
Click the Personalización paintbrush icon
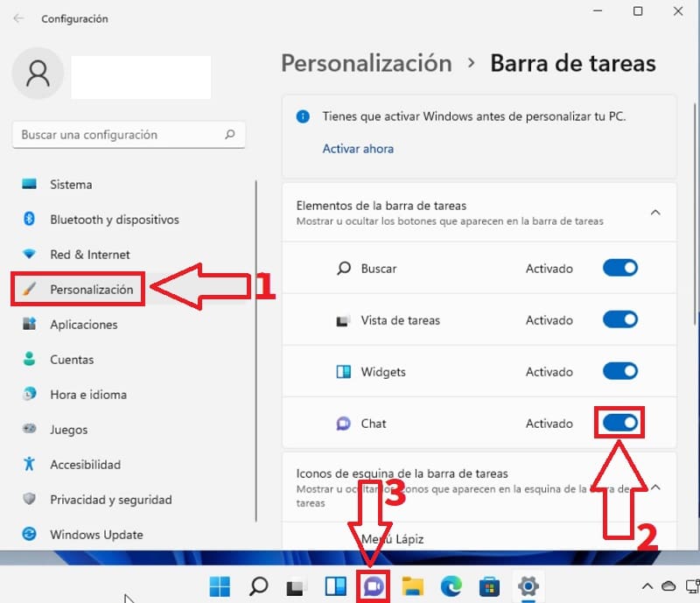pos(29,289)
